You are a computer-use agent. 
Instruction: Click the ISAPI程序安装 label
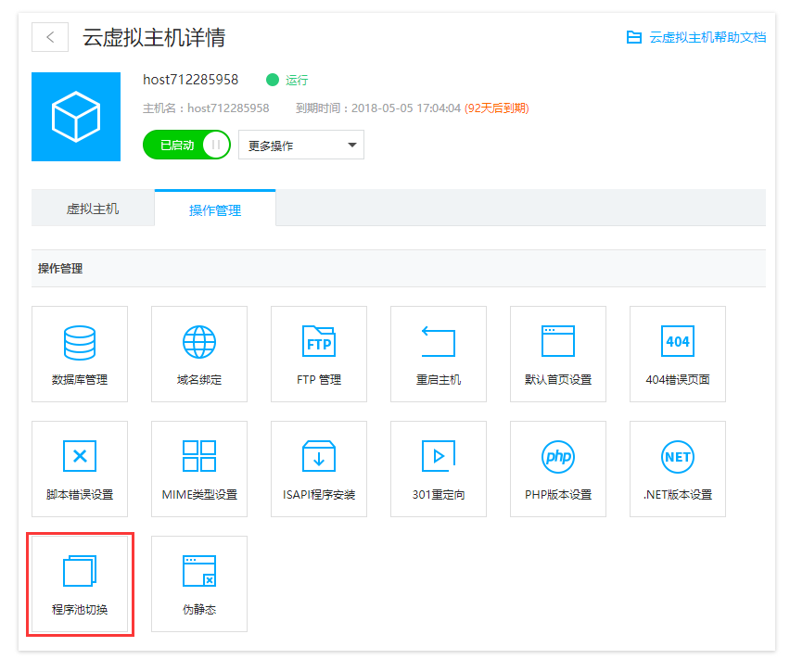(319, 495)
